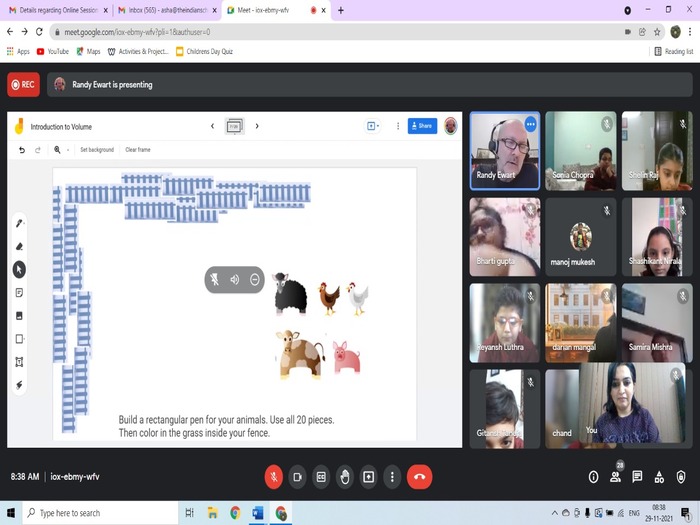Turn on closed captions
The image size is (700, 525).
[321, 477]
